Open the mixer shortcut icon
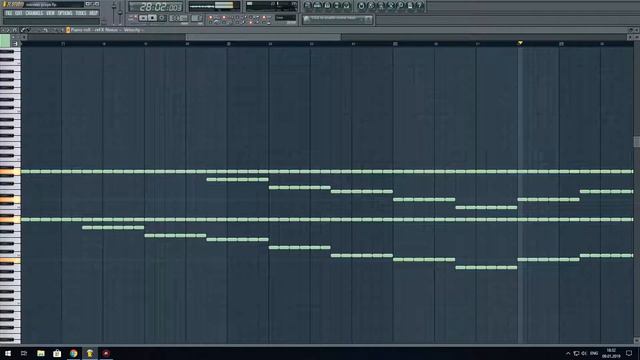The width and height of the screenshot is (640, 360). (347, 5)
